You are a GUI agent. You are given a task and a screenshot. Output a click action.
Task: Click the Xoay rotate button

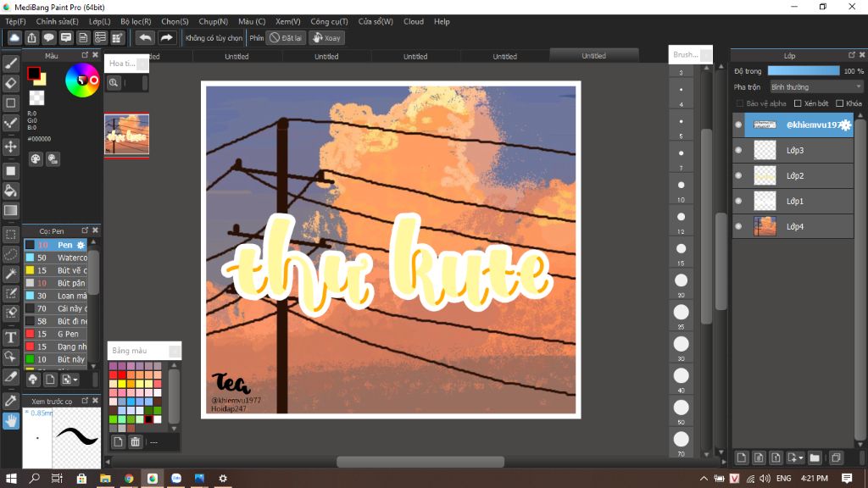coord(326,37)
